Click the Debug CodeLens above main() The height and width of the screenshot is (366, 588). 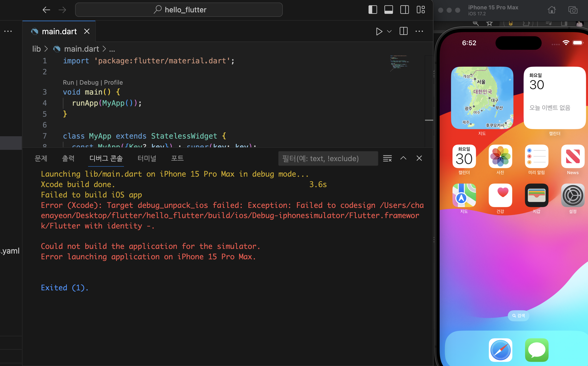pyautogui.click(x=89, y=82)
